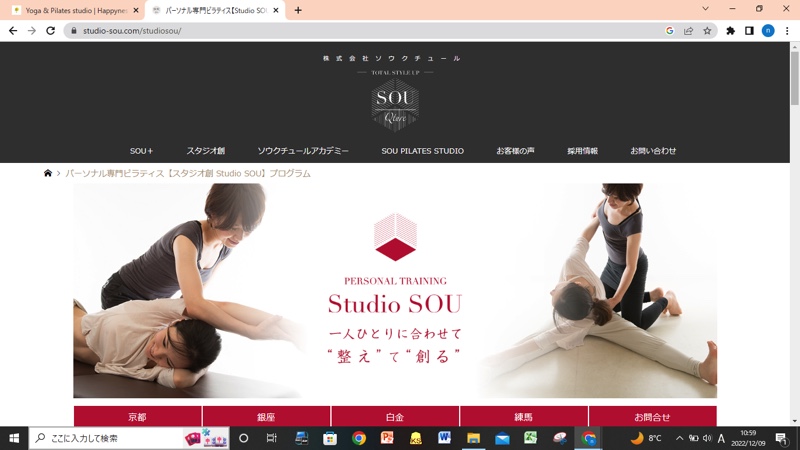Bookmark this page with star icon

coord(707,31)
